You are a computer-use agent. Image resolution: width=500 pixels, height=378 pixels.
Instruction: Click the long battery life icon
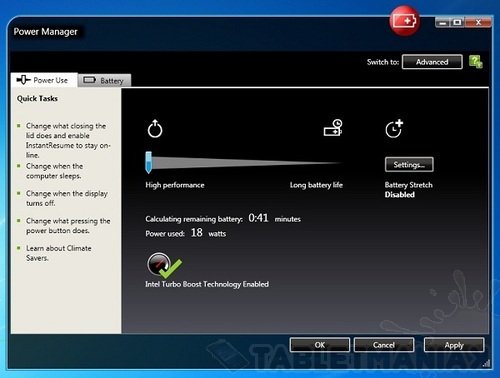point(333,128)
